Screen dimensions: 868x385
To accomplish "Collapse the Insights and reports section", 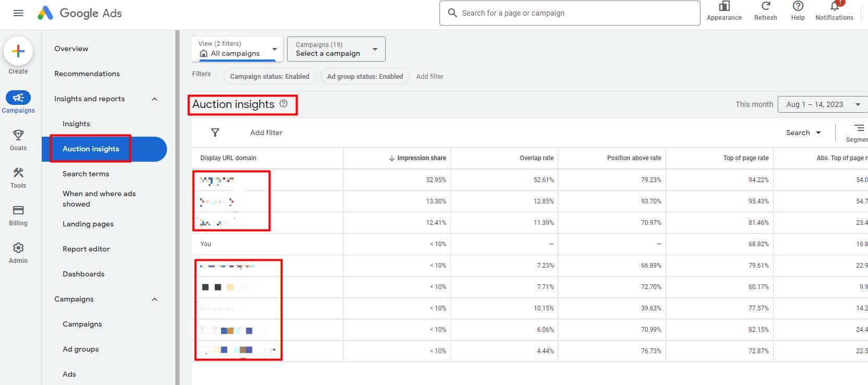I will coord(154,99).
